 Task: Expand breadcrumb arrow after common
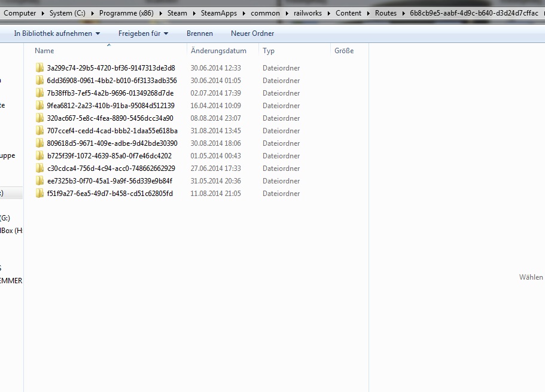[287, 14]
